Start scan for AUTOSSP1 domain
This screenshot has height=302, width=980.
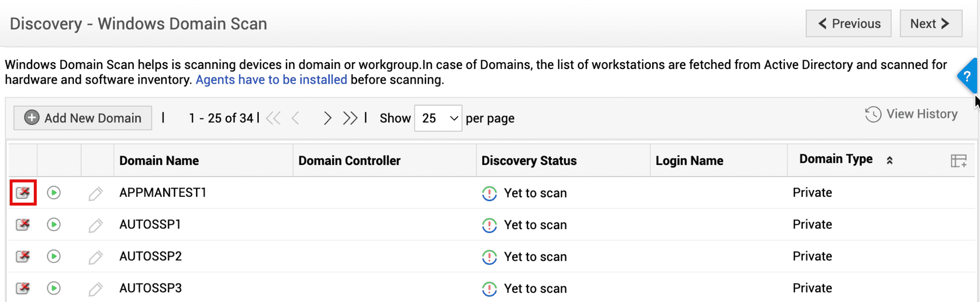54,225
